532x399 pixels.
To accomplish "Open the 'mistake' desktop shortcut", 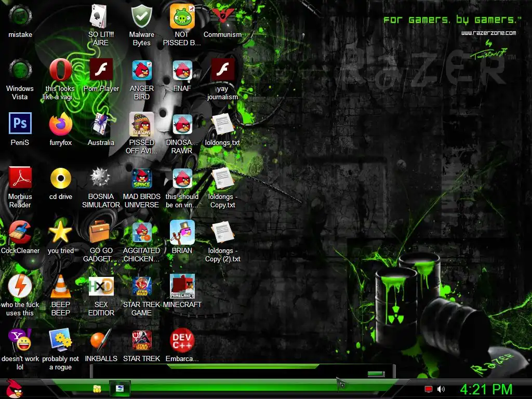I will click(x=20, y=21).
